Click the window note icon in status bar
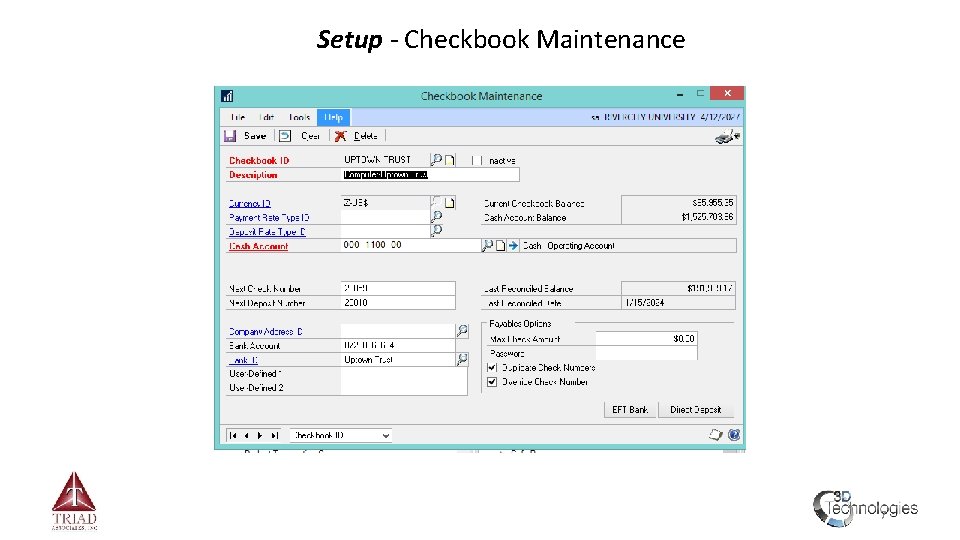960x540 pixels. (x=715, y=435)
